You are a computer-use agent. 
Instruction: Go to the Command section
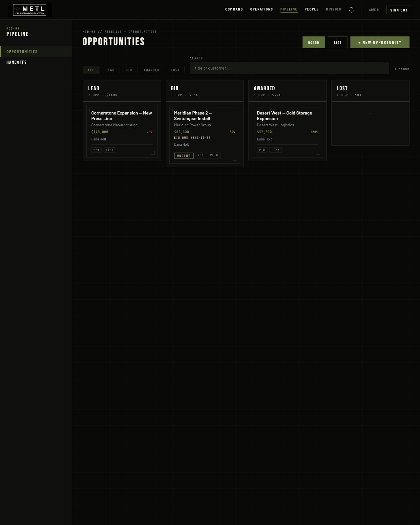coord(234,9)
